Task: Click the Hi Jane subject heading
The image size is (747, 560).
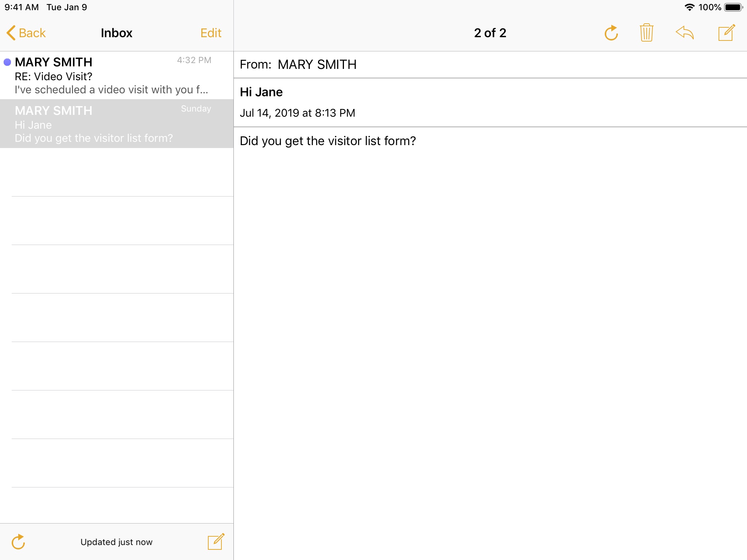Action: click(261, 92)
